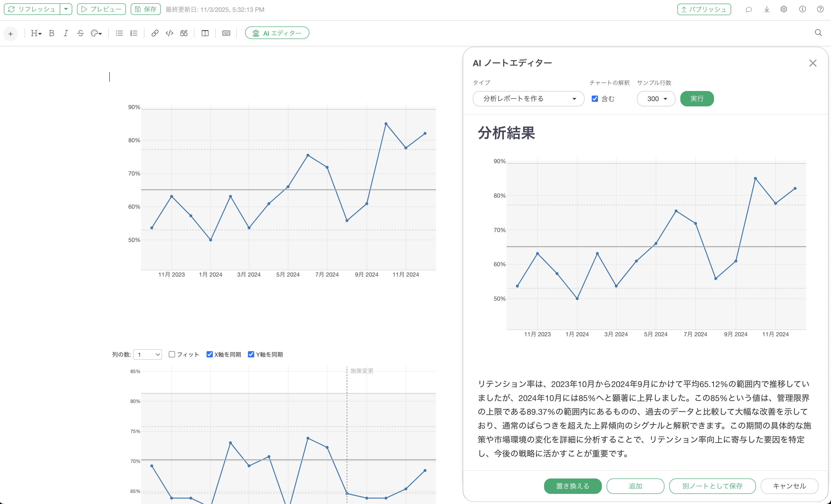Viewport: 831px width, 504px height.
Task: Click the Bold formatting icon
Action: [52, 33]
